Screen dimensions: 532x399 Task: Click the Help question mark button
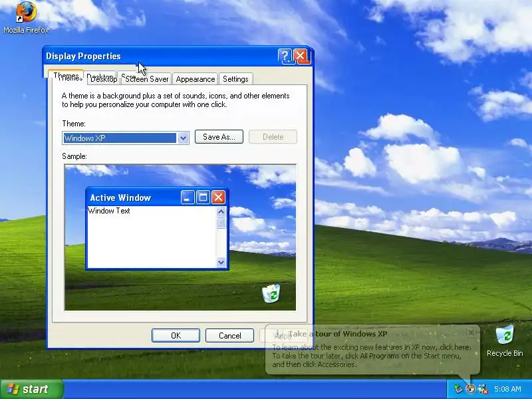(x=285, y=56)
